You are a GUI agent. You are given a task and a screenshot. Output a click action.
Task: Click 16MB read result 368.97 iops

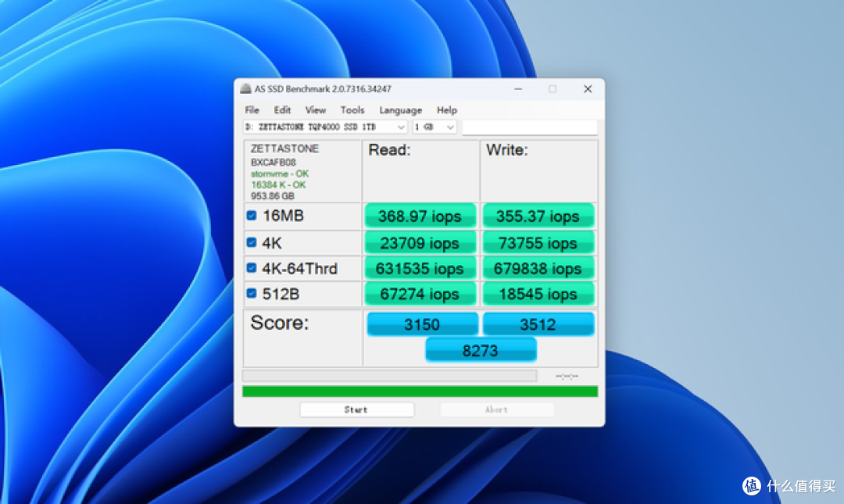pyautogui.click(x=420, y=216)
